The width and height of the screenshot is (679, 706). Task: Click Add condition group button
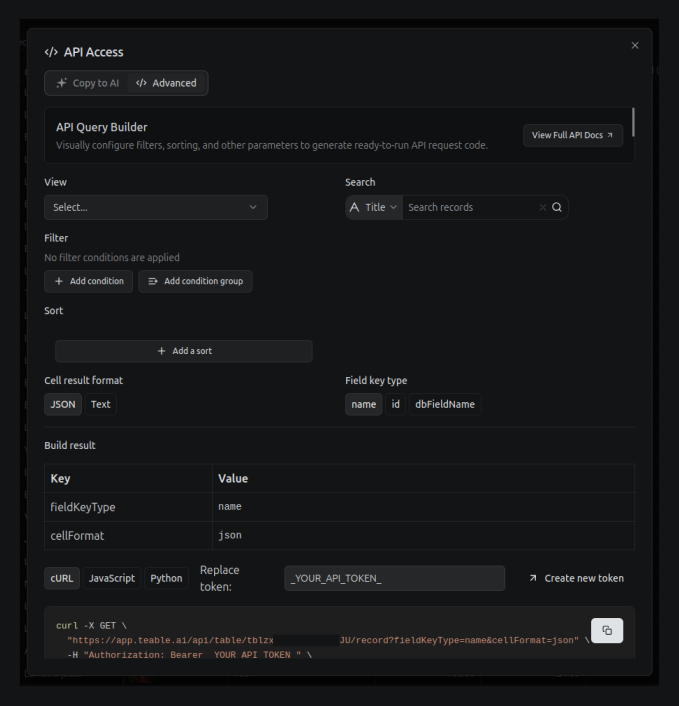pos(195,281)
